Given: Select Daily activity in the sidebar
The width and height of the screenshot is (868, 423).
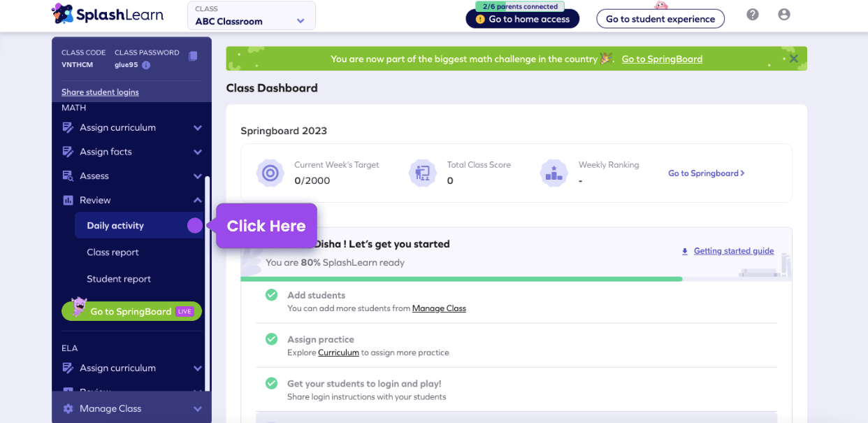Looking at the screenshot, I should (115, 225).
